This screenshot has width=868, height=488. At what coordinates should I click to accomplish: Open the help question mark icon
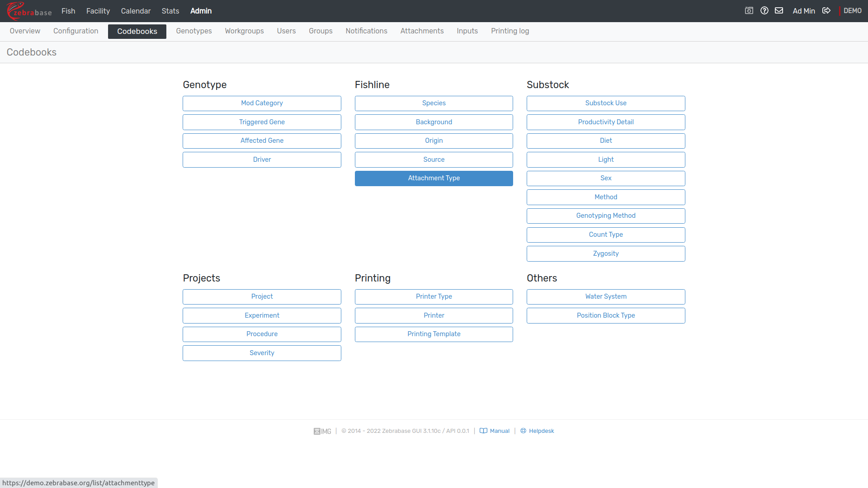point(764,11)
